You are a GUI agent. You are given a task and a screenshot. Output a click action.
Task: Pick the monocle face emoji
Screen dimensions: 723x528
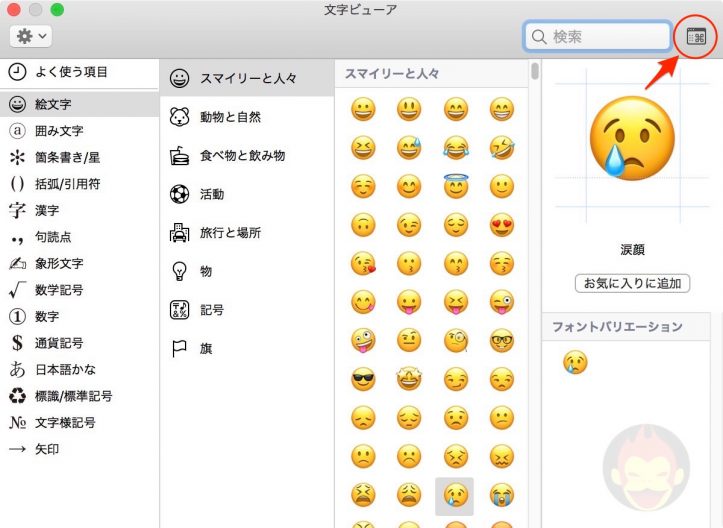[x=456, y=341]
